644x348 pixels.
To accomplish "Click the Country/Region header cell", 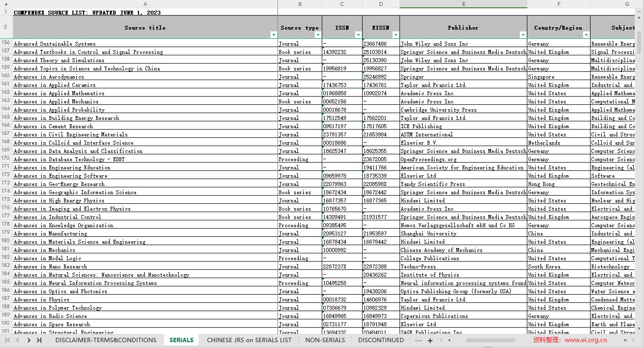I will (558, 27).
